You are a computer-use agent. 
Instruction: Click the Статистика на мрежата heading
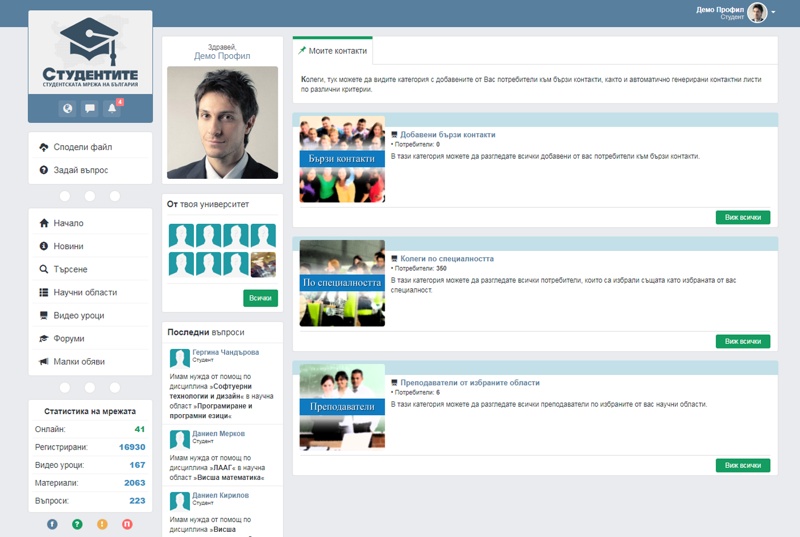coord(90,411)
